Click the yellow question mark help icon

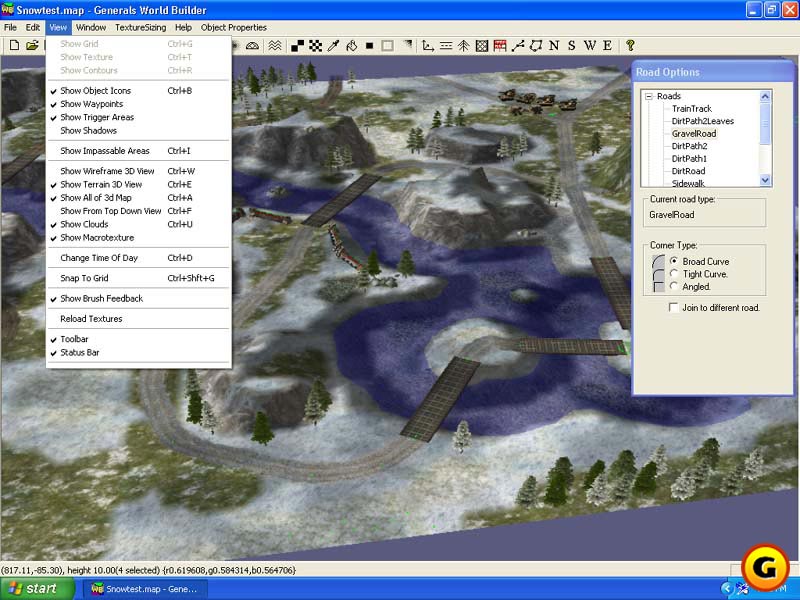pos(630,46)
